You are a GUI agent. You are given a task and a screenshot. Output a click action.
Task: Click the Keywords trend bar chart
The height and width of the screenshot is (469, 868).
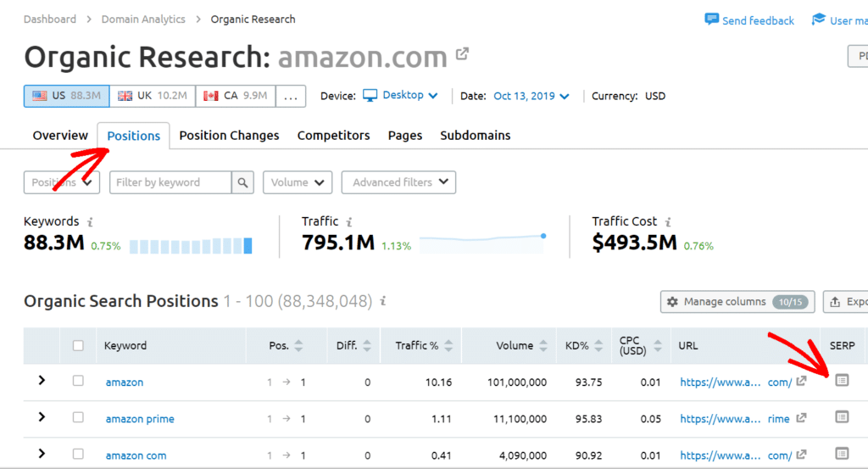pos(191,245)
